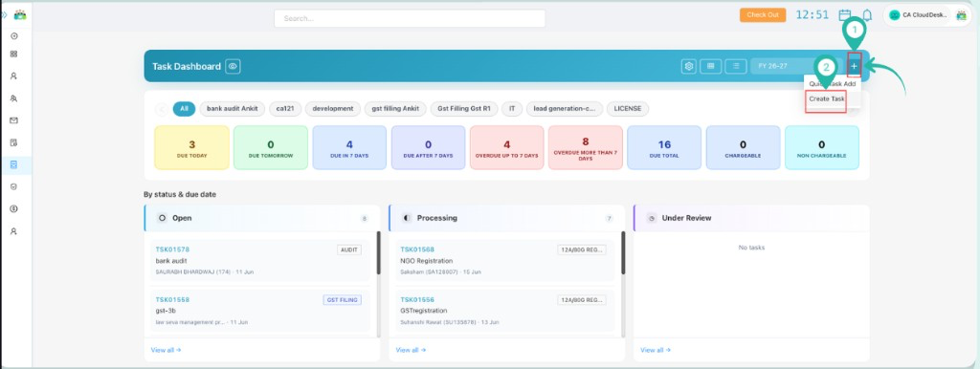Open the FY 26-27 financial year dropdown
Image resolution: width=980 pixels, height=369 pixels.
(797, 66)
